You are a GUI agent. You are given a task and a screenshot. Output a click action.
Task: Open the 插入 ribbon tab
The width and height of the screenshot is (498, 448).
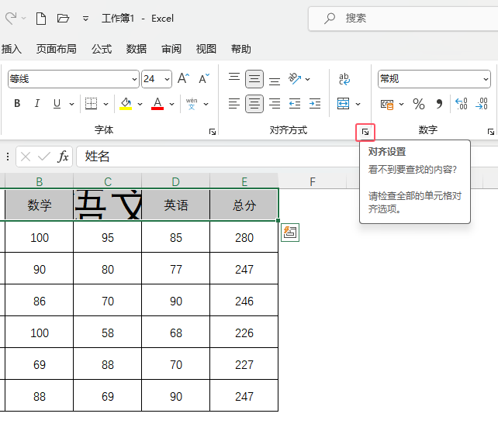pos(11,49)
